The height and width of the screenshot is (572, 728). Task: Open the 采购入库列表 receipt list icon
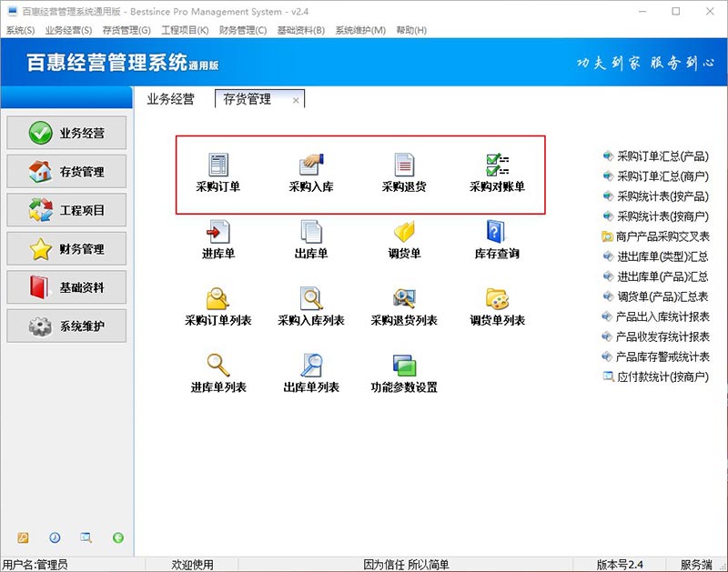point(311,306)
